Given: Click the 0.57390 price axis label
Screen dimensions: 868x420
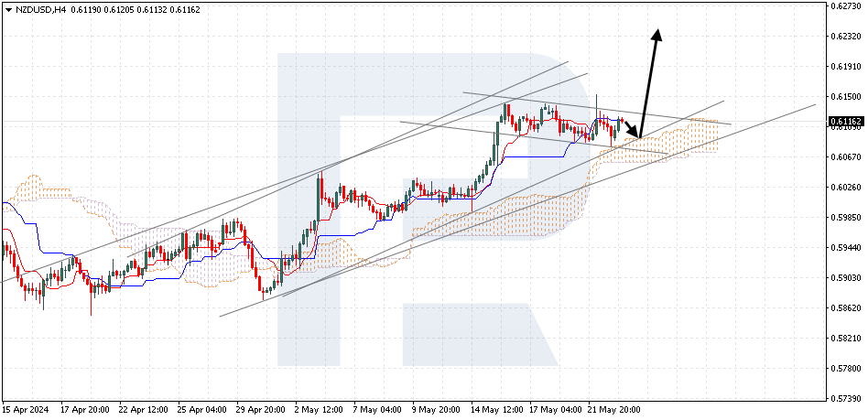Looking at the screenshot, I should [847, 398].
